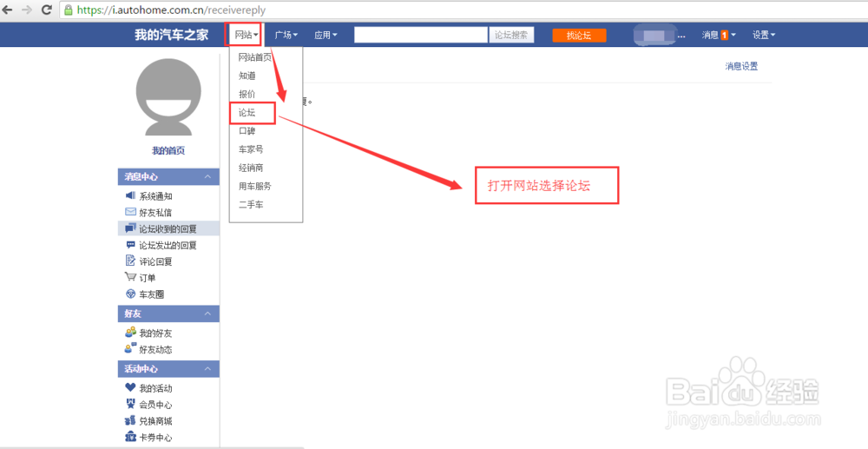Image resolution: width=868 pixels, height=449 pixels.
Task: Click the car friends circle steering icon
Action: pyautogui.click(x=131, y=294)
